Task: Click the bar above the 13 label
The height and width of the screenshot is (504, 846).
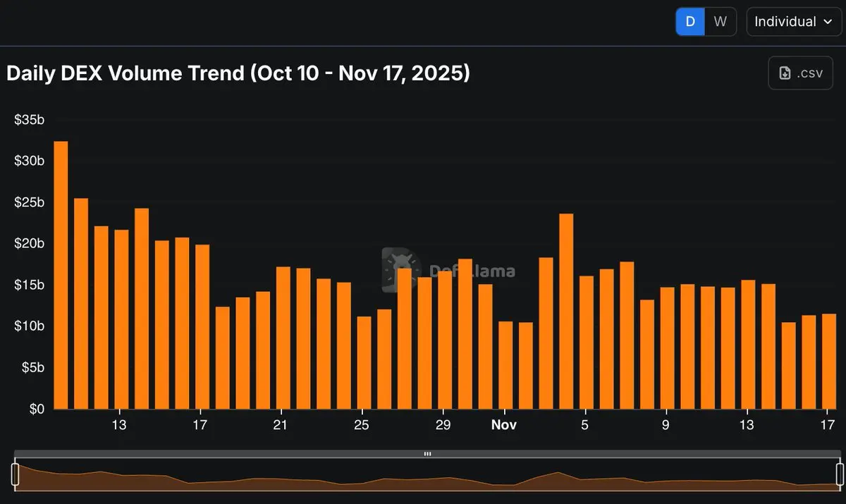Action: pos(121,319)
